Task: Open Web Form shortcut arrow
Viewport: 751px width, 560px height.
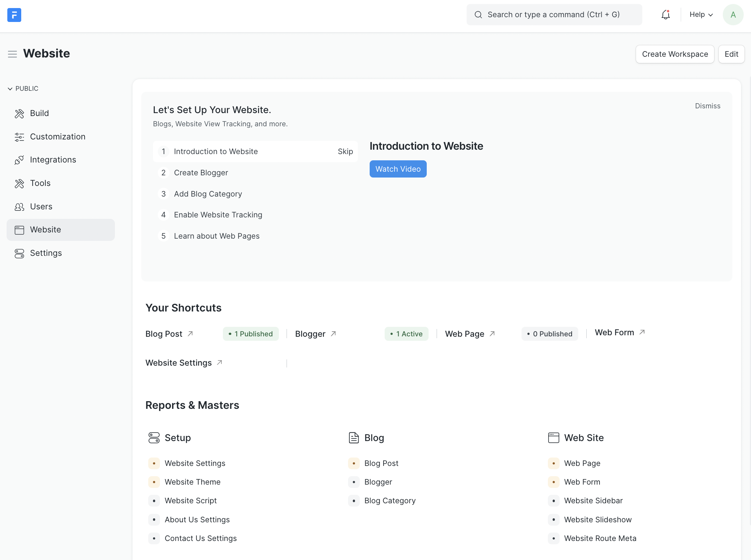Action: (x=642, y=332)
